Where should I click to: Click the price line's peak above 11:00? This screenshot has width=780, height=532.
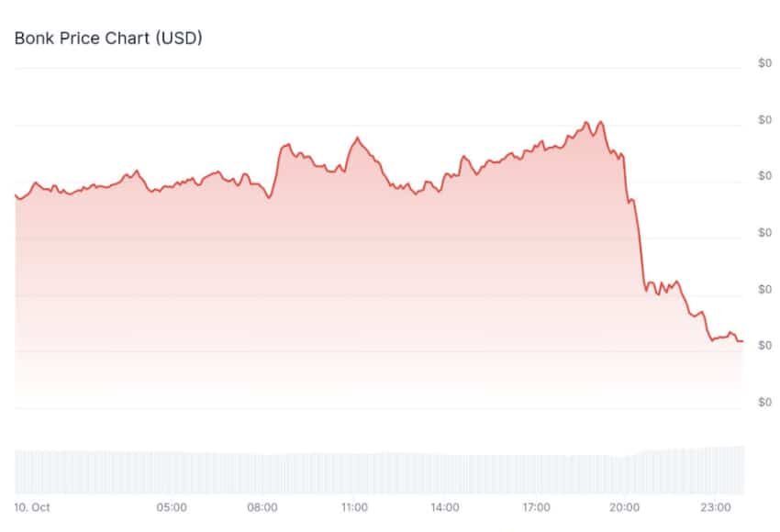(357, 139)
